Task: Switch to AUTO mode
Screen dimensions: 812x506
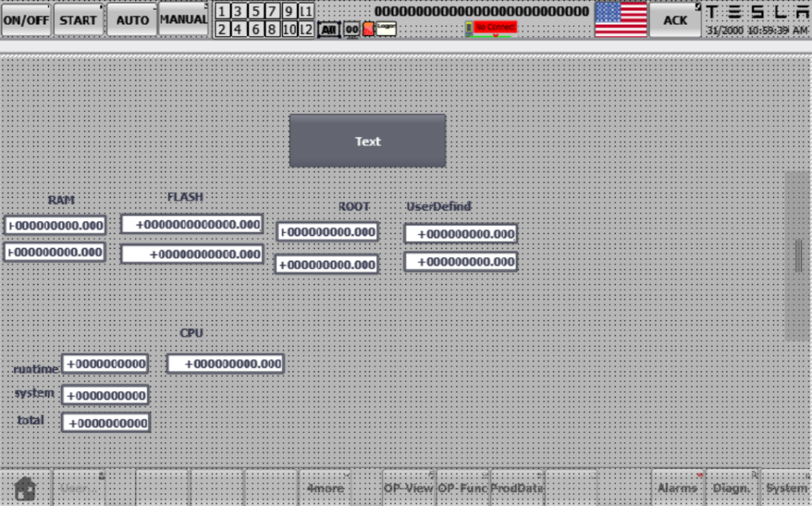Action: [x=132, y=20]
